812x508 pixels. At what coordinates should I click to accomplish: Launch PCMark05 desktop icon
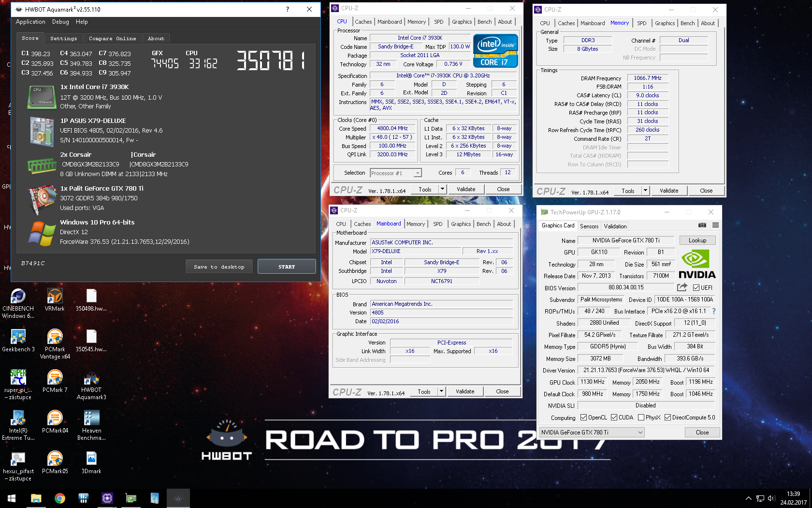pyautogui.click(x=55, y=463)
